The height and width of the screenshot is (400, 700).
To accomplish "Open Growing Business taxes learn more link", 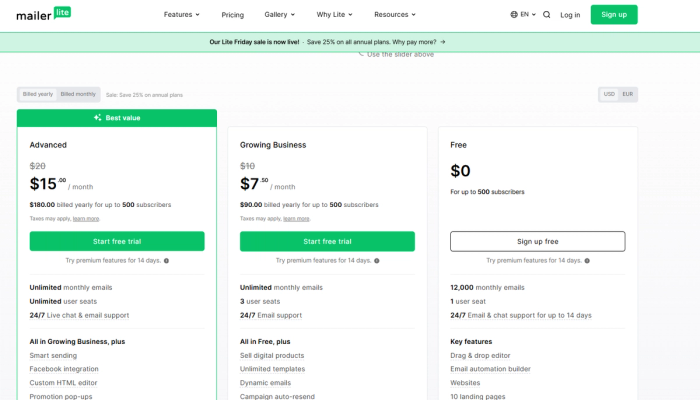I will pos(296,219).
